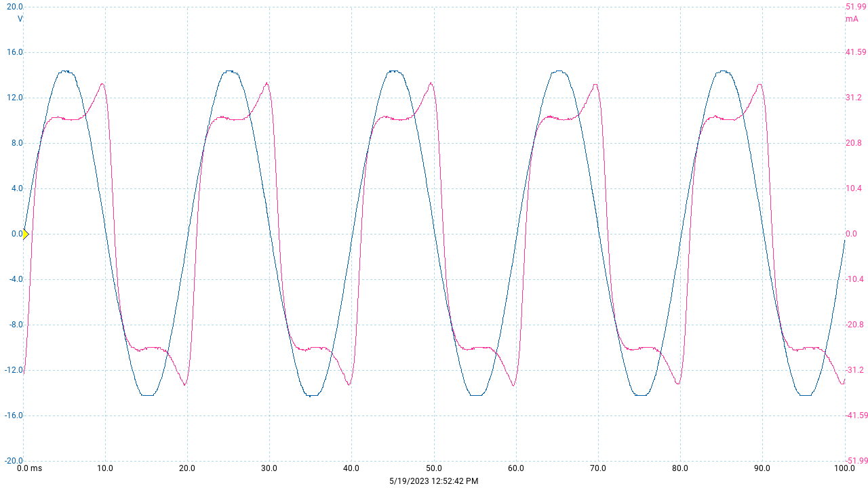Click the 5/19/2023 12:52:42 PM timestamp
Screen dimensions: 868x488
coord(434,481)
